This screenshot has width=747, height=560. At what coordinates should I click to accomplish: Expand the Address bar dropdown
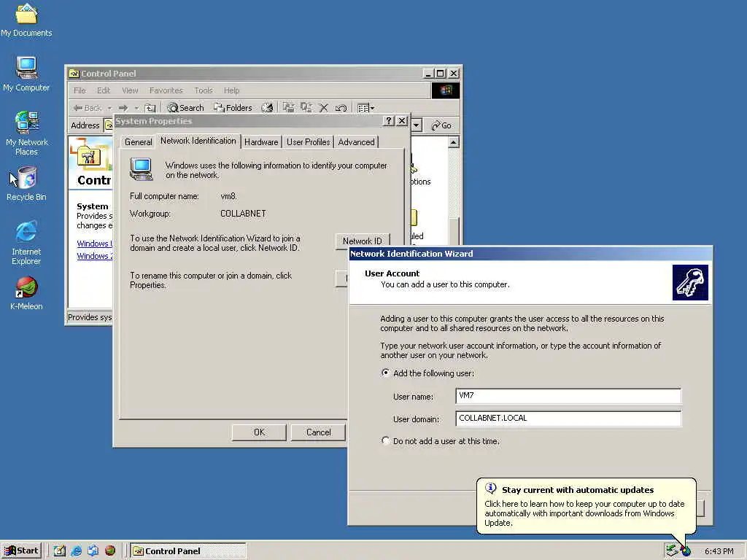pyautogui.click(x=417, y=125)
